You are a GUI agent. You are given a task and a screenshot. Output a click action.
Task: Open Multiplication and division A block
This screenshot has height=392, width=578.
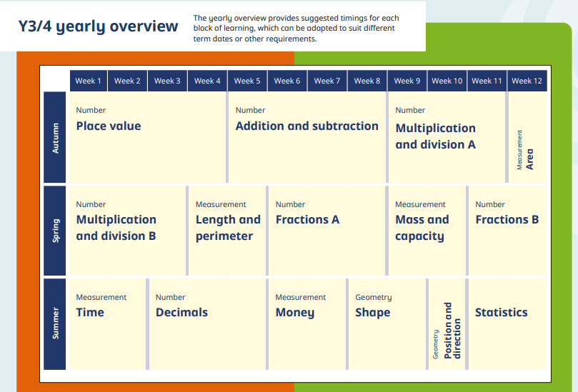[x=435, y=136]
